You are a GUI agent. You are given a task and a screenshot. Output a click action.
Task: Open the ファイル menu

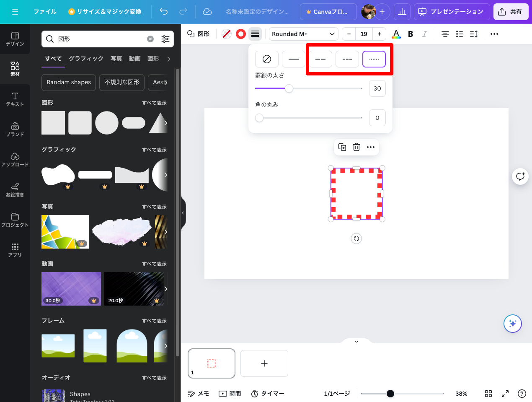tap(45, 12)
